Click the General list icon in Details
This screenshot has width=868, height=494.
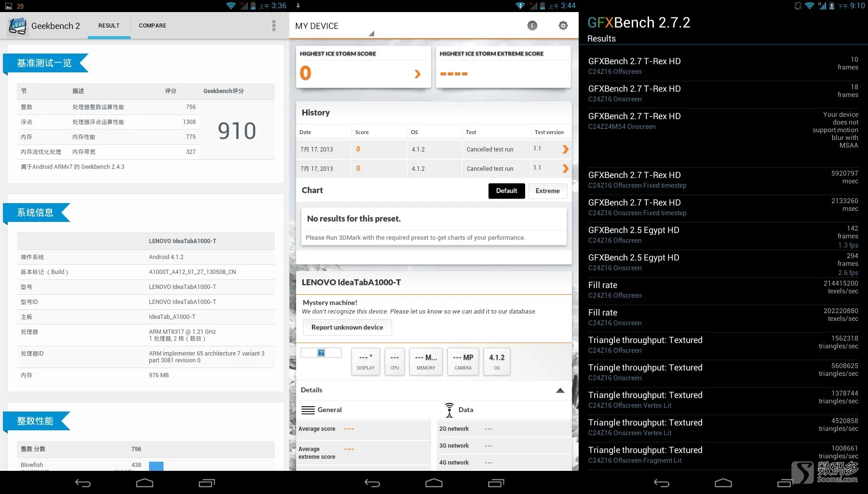[308, 410]
